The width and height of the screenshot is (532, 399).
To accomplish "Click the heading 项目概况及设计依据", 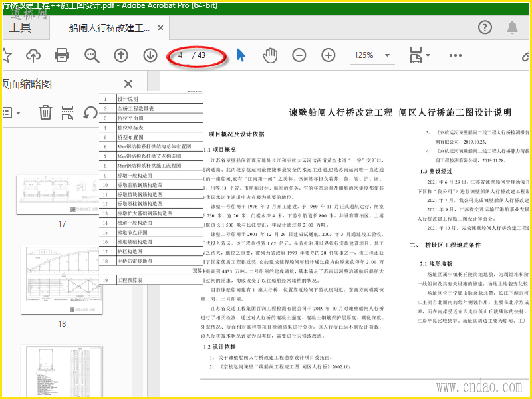I will [237, 134].
